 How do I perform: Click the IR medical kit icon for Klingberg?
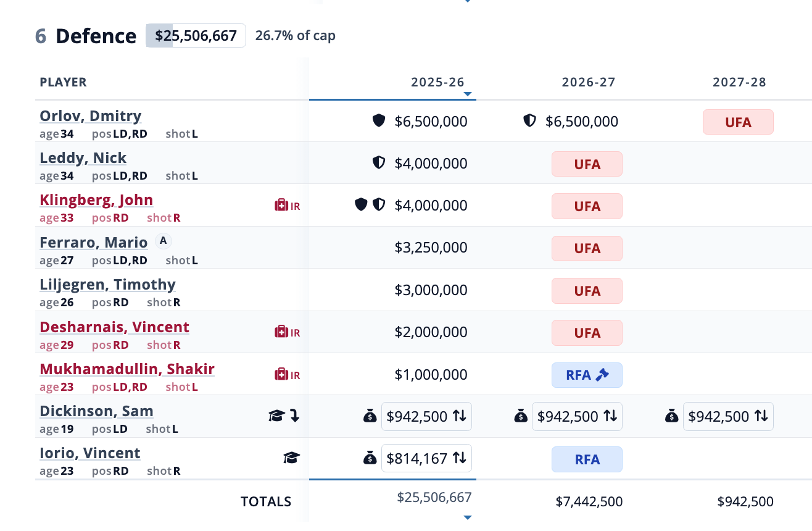point(281,206)
